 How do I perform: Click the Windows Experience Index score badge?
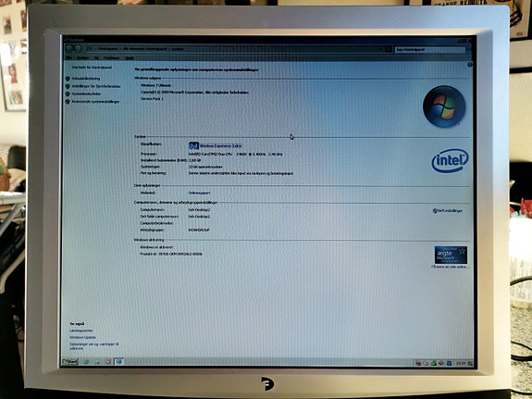tap(193, 145)
